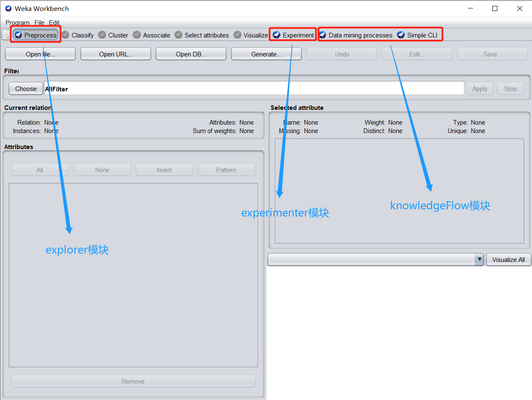Click the globe icon on the Preprocess tab

[x=18, y=35]
